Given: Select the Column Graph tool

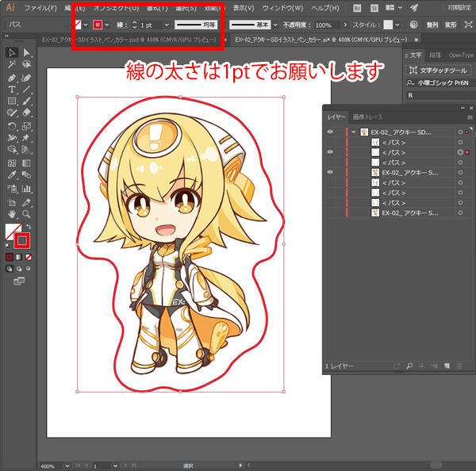Looking at the screenshot, I should click(26, 189).
